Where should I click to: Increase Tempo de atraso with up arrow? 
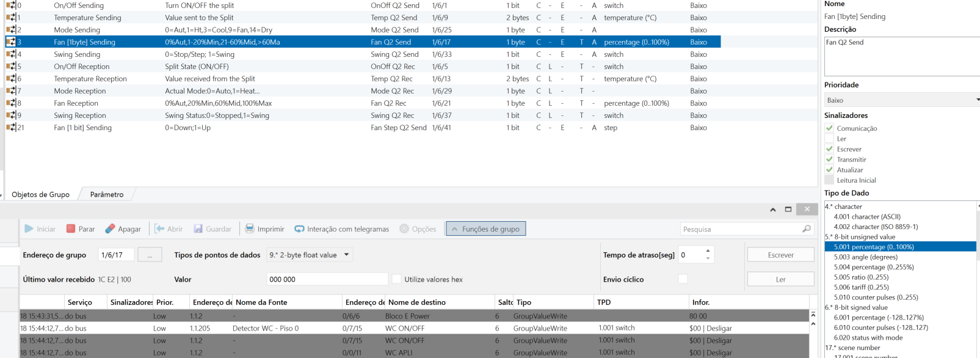(708, 251)
